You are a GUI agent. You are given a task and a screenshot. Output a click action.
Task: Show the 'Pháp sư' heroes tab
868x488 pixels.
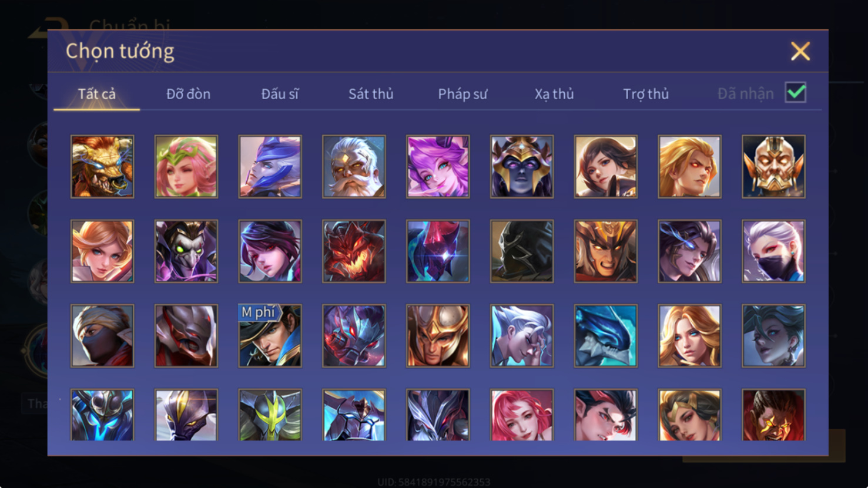(x=463, y=94)
